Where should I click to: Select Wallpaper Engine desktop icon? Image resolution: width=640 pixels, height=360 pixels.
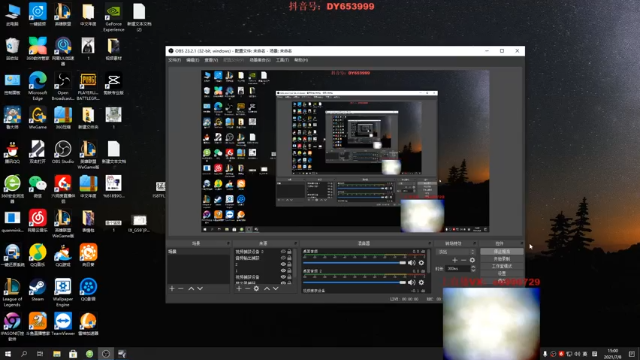[63, 292]
